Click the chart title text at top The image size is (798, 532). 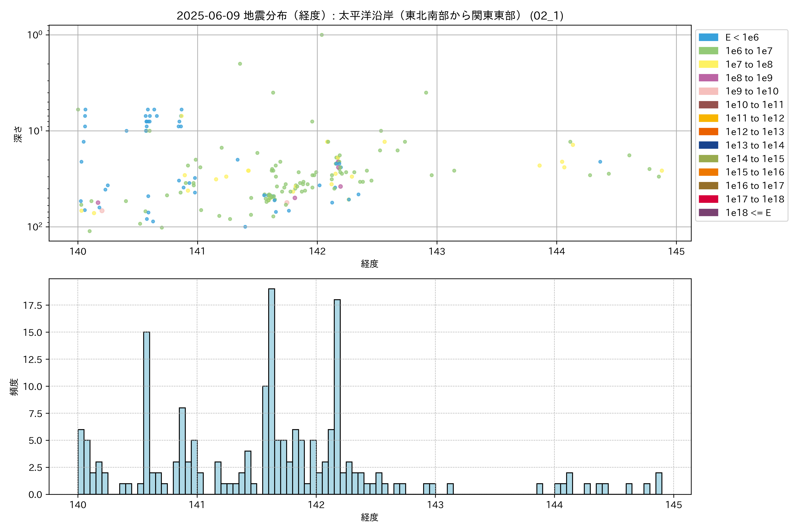[x=370, y=16]
